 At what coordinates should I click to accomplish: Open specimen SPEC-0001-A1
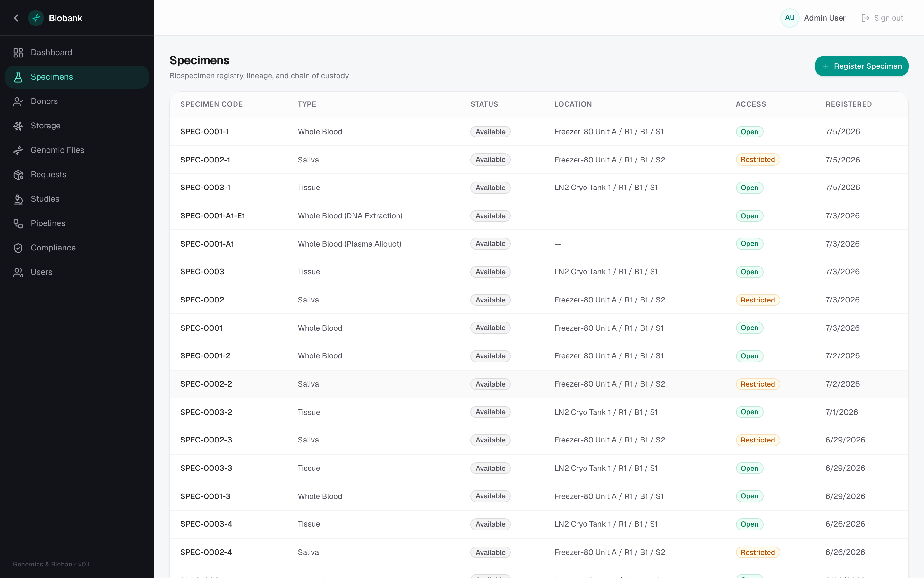(207, 244)
